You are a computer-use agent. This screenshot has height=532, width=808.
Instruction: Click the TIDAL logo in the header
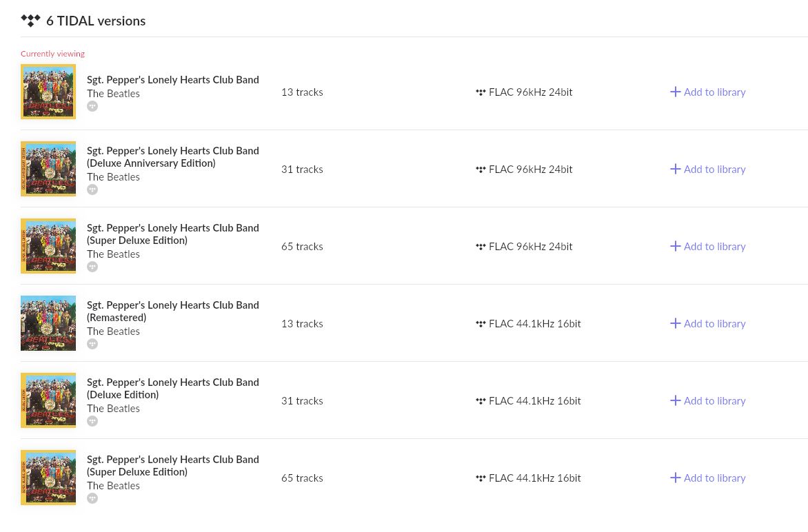point(30,21)
